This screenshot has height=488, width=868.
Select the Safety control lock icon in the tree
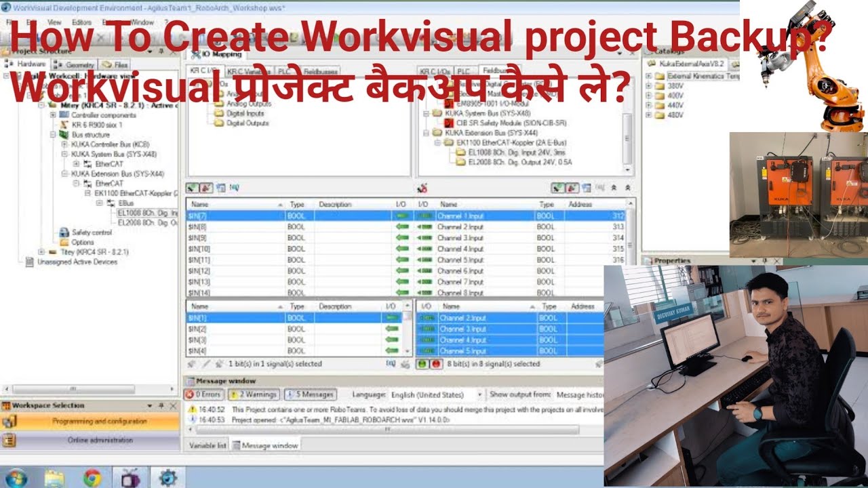click(x=65, y=232)
